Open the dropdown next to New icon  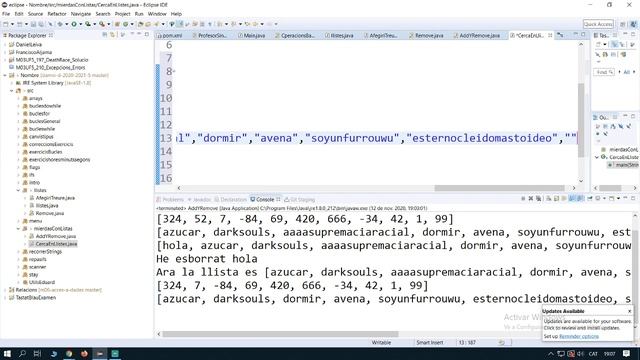click(12, 24)
